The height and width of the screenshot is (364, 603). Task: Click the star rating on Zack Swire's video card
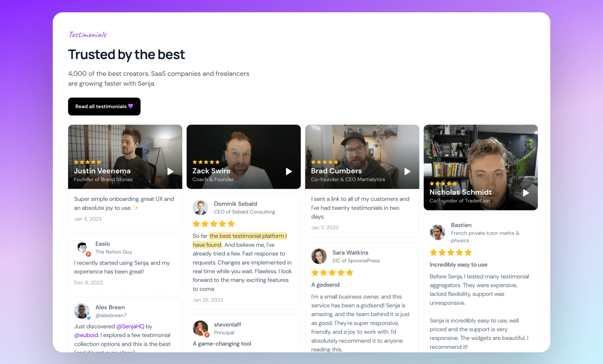pyautogui.click(x=206, y=162)
